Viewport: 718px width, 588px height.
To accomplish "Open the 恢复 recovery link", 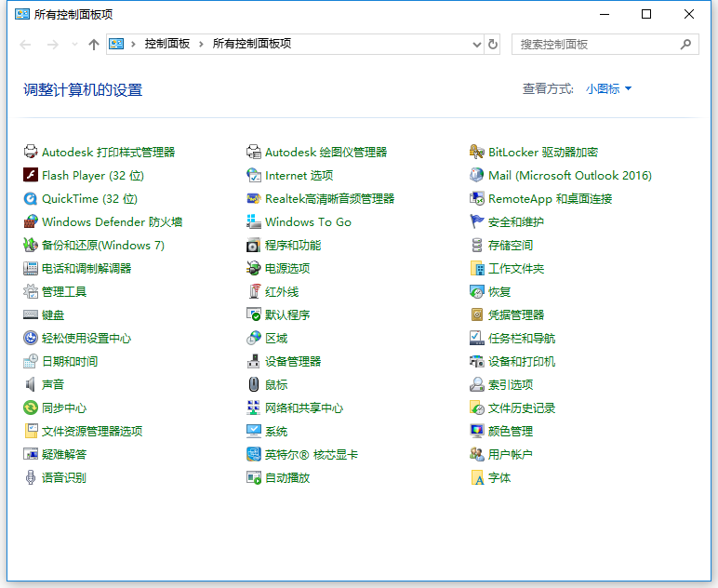I will pos(499,291).
